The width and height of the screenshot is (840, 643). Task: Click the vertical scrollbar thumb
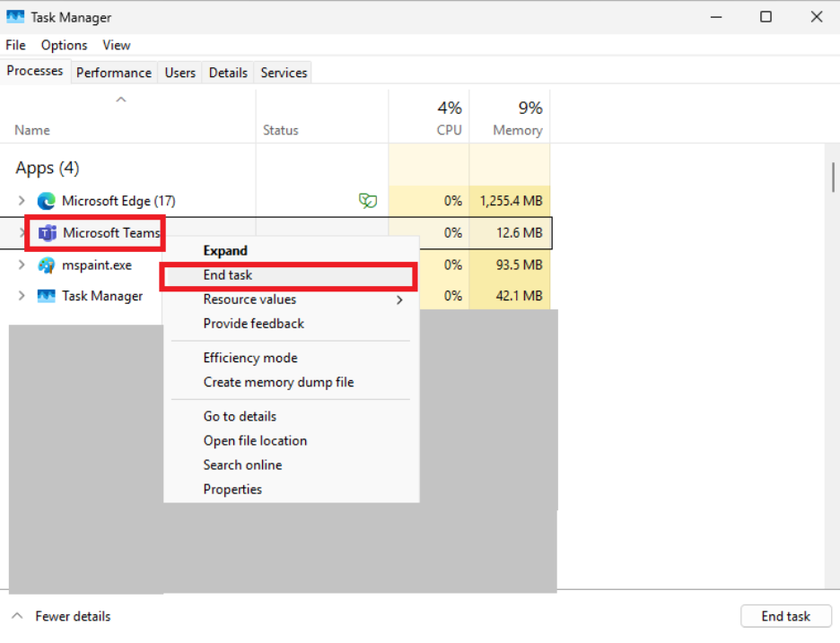point(833,178)
